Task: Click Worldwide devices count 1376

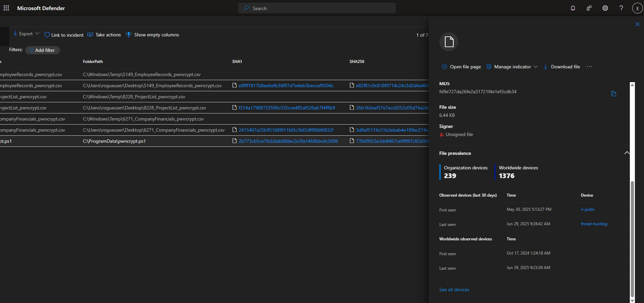Action: click(506, 176)
